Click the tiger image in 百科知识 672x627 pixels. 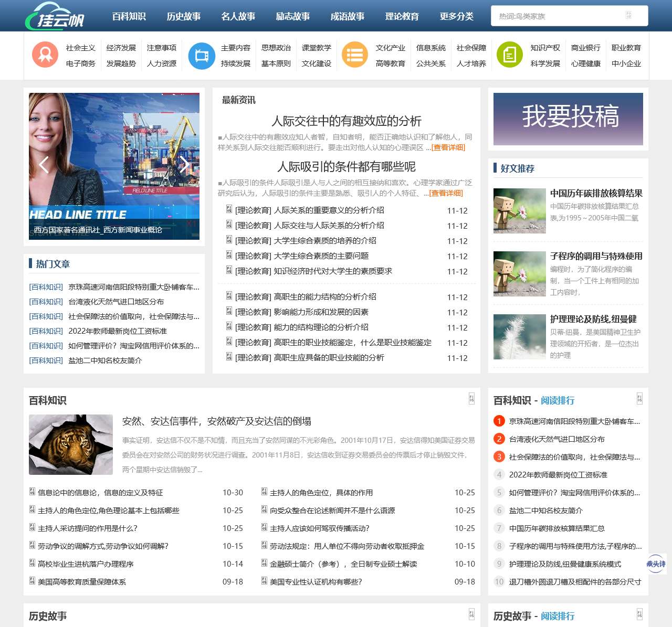tap(71, 444)
